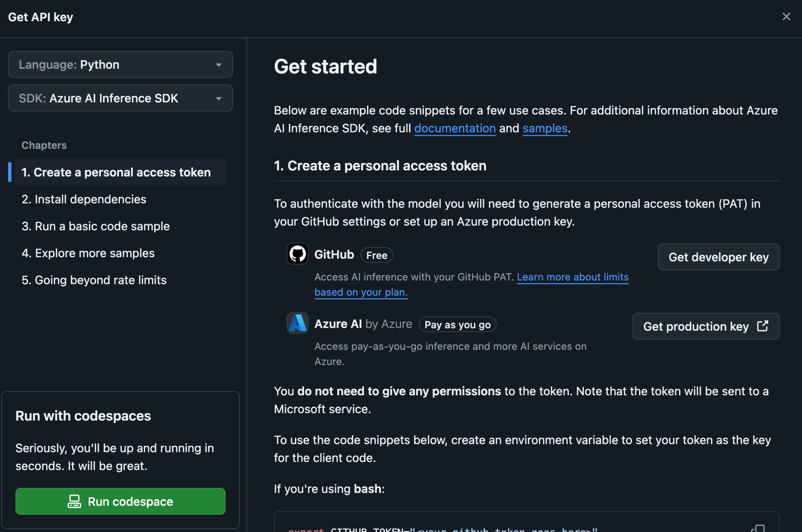Open the SDK Azure AI Inference SDK dropdown
The width and height of the screenshot is (802, 532).
(120, 98)
